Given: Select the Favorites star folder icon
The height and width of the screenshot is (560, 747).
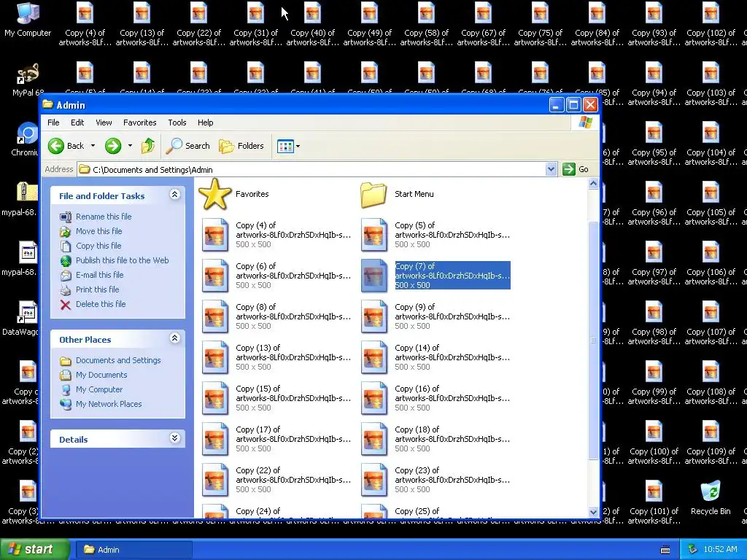Looking at the screenshot, I should [x=215, y=194].
